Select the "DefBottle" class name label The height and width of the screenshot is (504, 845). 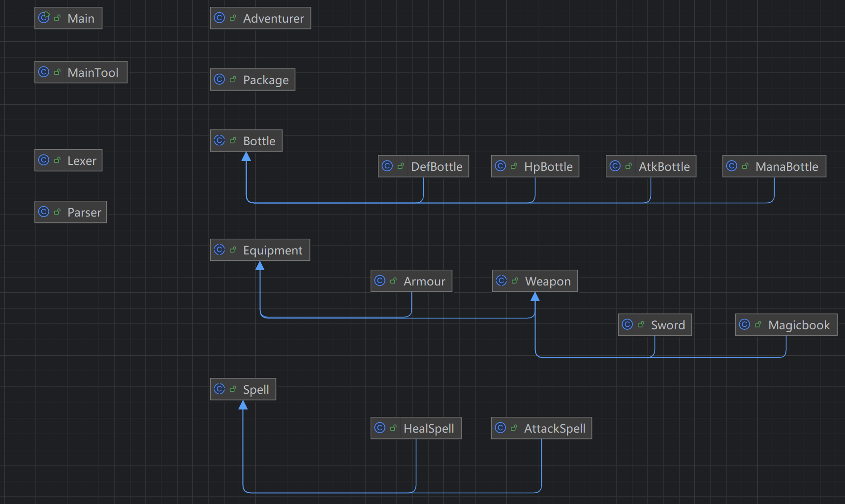click(x=437, y=166)
